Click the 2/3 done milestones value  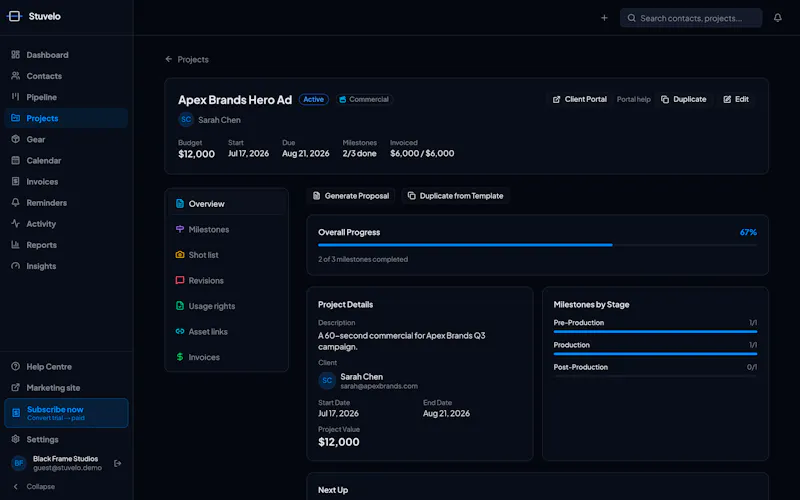tap(360, 154)
